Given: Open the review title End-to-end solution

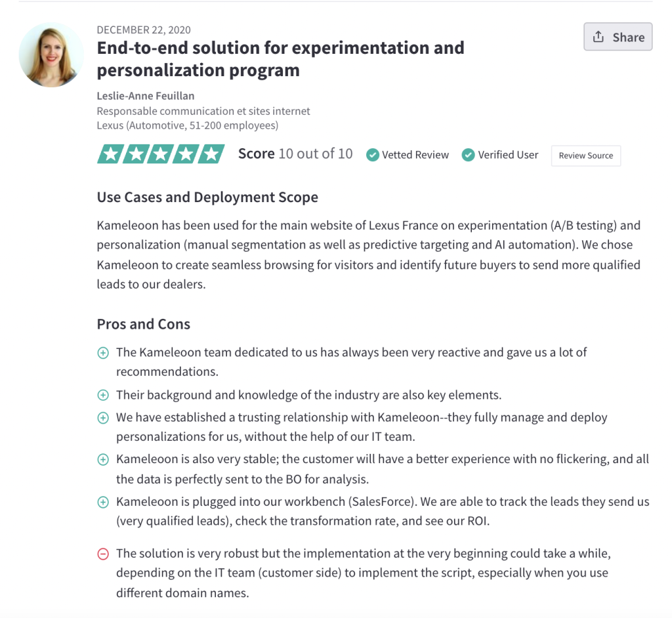Looking at the screenshot, I should [x=280, y=58].
